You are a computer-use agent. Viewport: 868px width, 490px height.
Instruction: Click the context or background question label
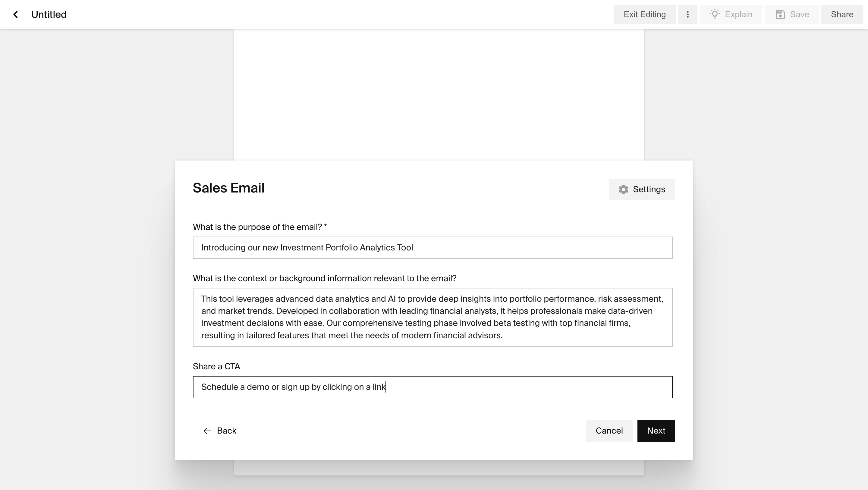(x=324, y=278)
